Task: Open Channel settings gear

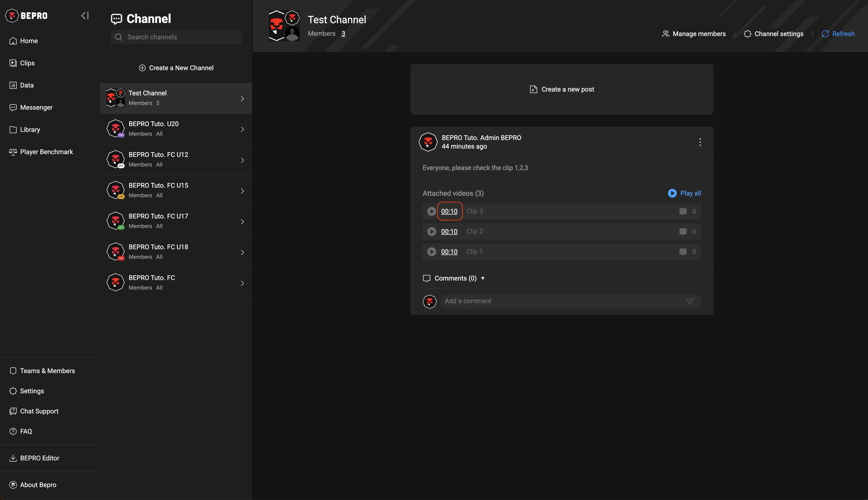Action: (747, 34)
